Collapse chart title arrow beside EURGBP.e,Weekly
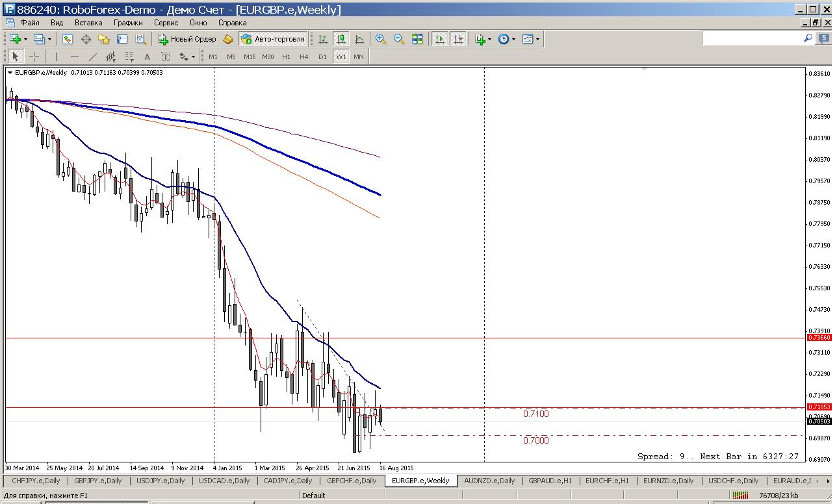The image size is (837, 504). [10, 72]
